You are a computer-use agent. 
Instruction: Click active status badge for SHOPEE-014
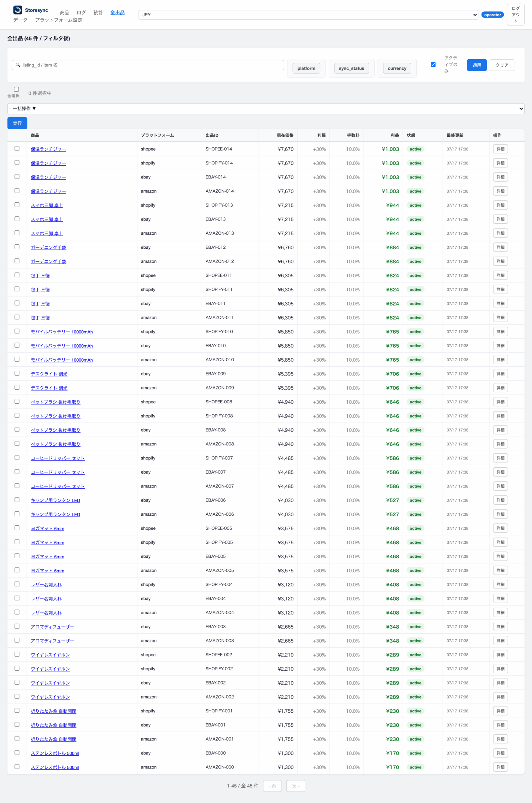415,149
